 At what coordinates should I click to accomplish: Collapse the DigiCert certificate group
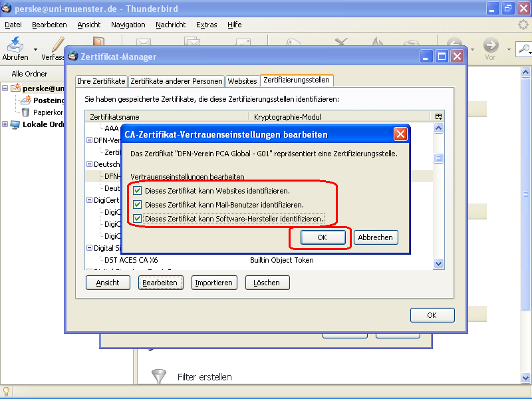88,199
